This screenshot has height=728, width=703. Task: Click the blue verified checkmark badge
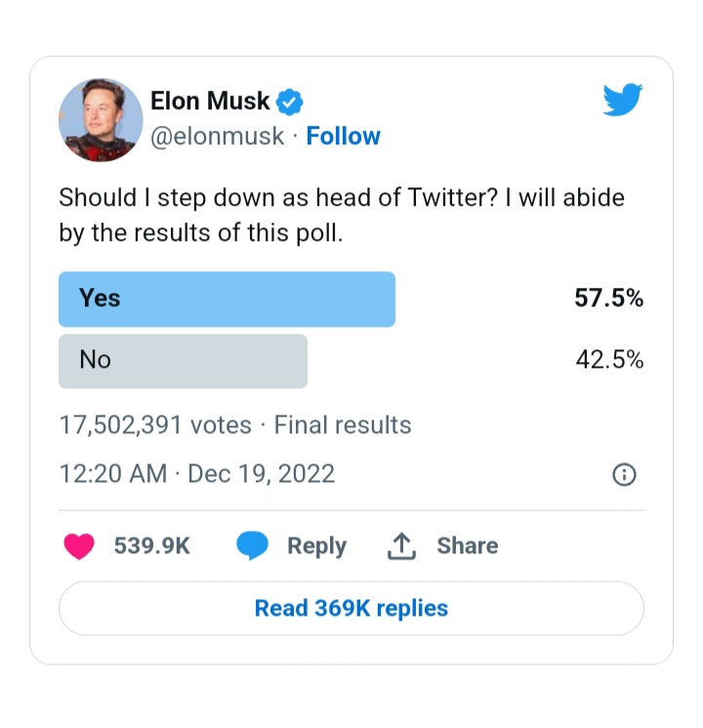pyautogui.click(x=289, y=101)
